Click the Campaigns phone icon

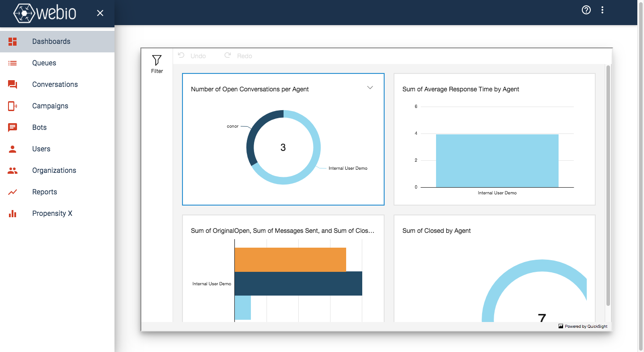(13, 106)
